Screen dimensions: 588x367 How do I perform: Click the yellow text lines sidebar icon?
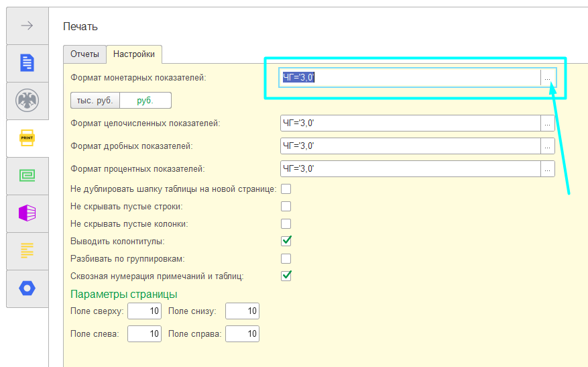[x=27, y=251]
